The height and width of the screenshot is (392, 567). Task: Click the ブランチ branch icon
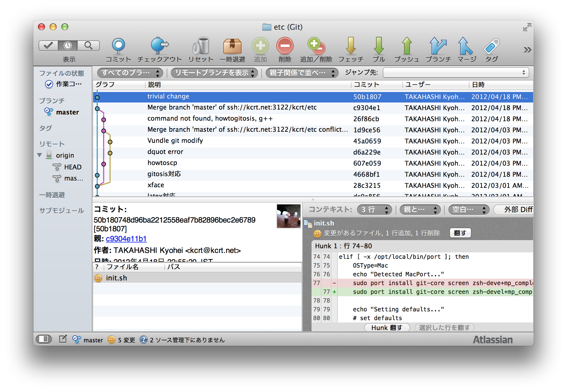pyautogui.click(x=438, y=46)
